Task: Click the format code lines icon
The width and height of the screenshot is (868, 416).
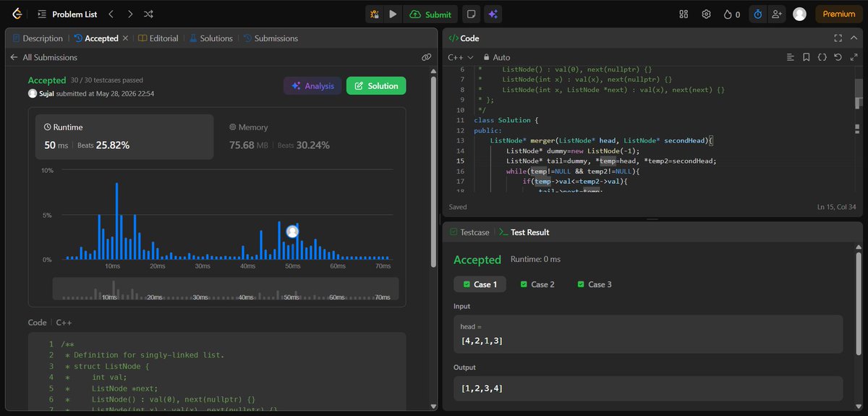Action: 791,57
